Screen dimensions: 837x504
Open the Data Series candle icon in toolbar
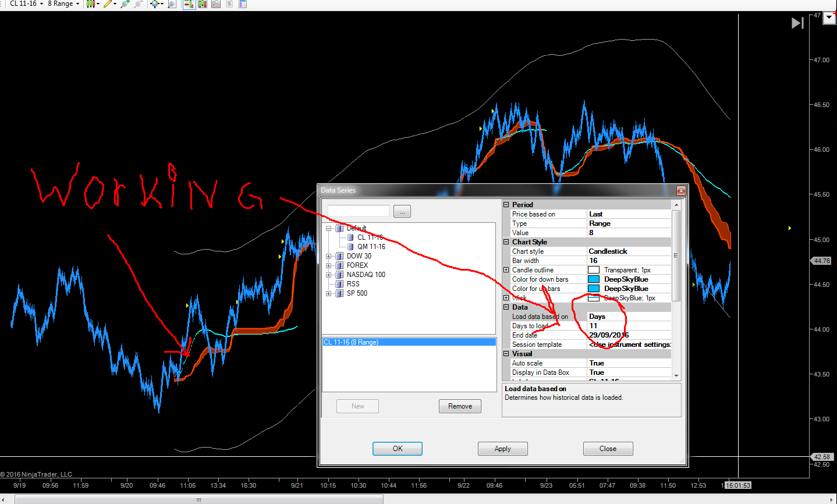click(x=203, y=3)
